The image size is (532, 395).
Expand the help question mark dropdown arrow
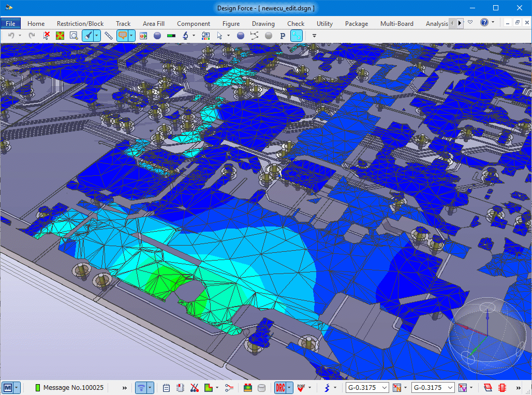(493, 23)
